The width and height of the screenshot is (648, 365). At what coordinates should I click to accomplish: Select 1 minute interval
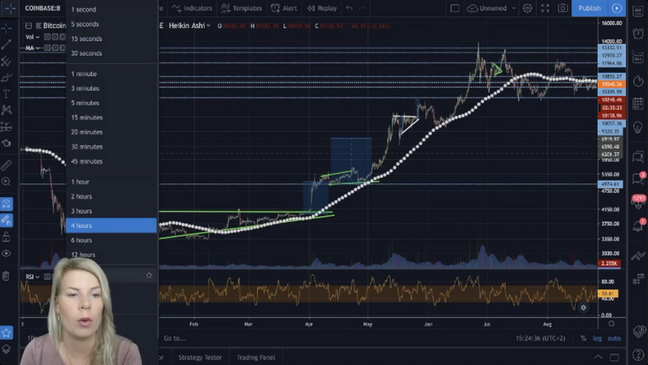click(x=112, y=74)
